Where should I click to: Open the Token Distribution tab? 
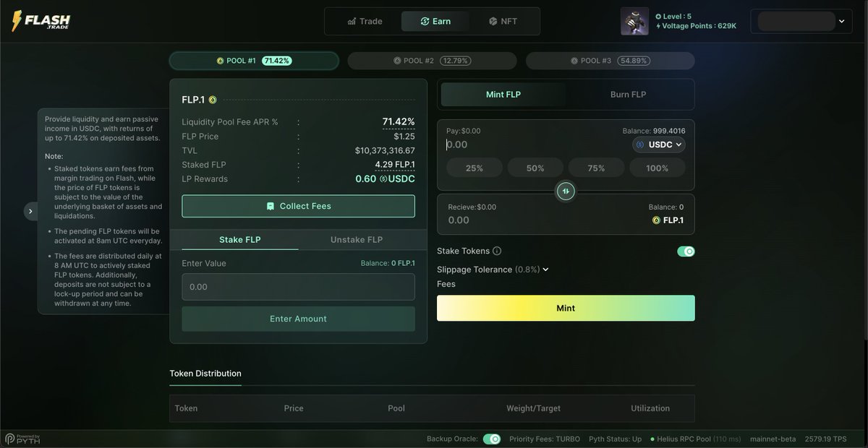(205, 374)
